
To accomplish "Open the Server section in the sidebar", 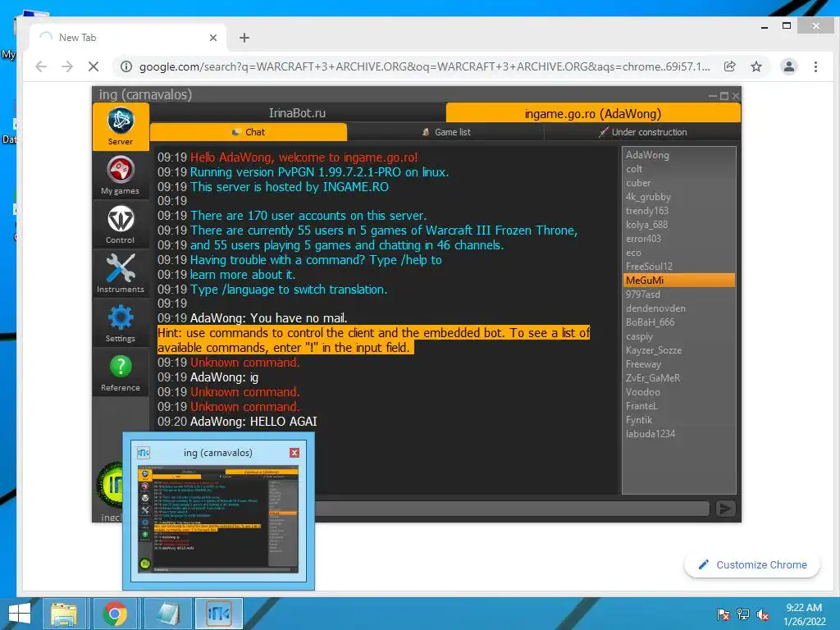I will tap(121, 127).
